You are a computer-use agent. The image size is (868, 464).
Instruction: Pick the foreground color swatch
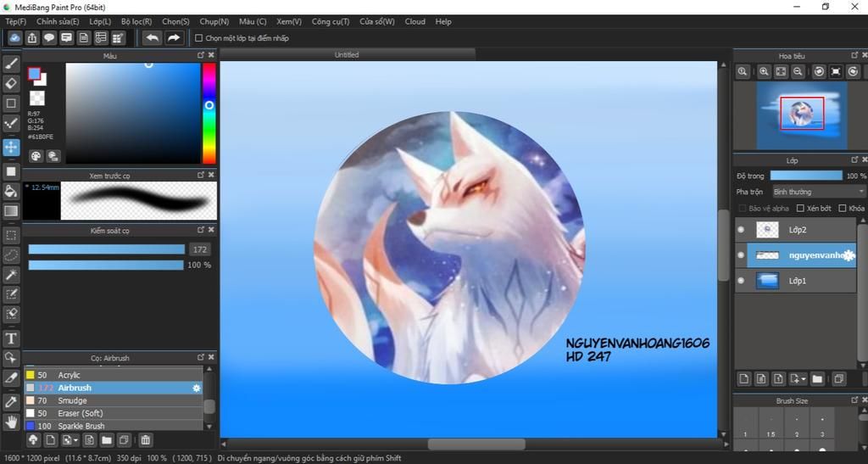pyautogui.click(x=34, y=74)
